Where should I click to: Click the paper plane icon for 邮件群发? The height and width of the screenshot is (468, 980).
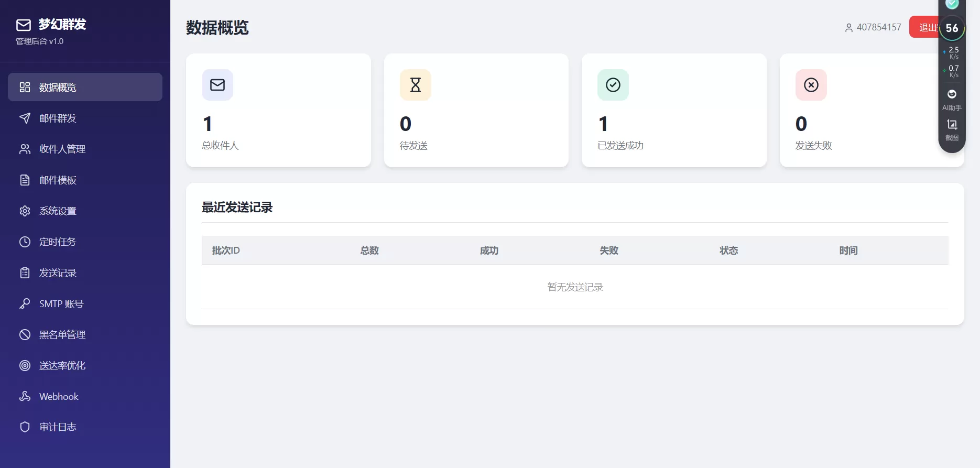(x=25, y=118)
